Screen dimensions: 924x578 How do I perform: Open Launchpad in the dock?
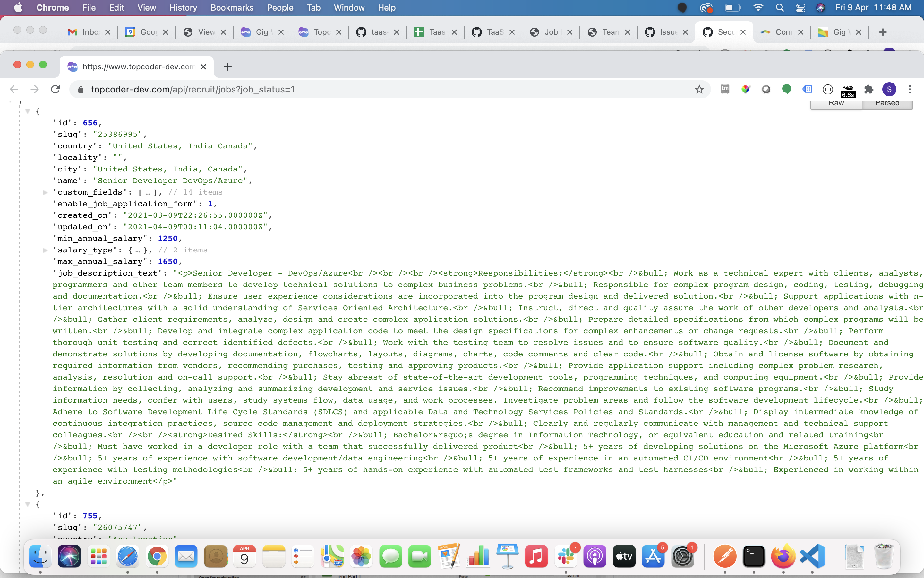pyautogui.click(x=98, y=556)
